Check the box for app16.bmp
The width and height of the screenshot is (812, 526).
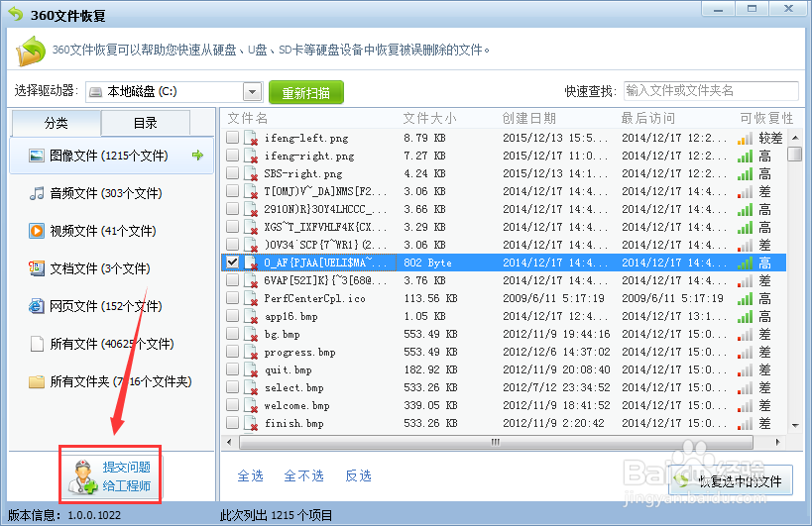(233, 315)
